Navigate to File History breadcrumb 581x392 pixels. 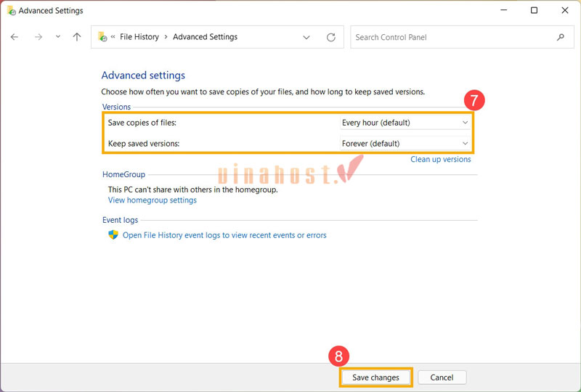pyautogui.click(x=139, y=37)
